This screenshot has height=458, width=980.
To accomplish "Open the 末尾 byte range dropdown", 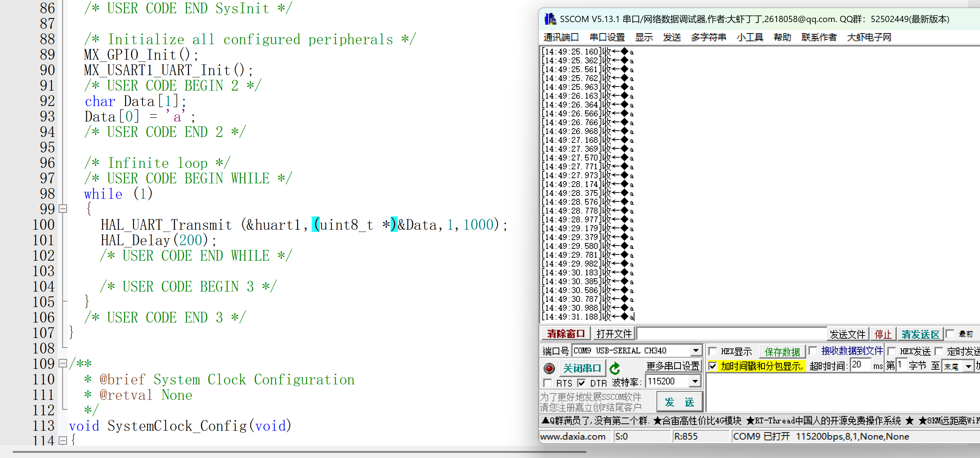I will 968,366.
